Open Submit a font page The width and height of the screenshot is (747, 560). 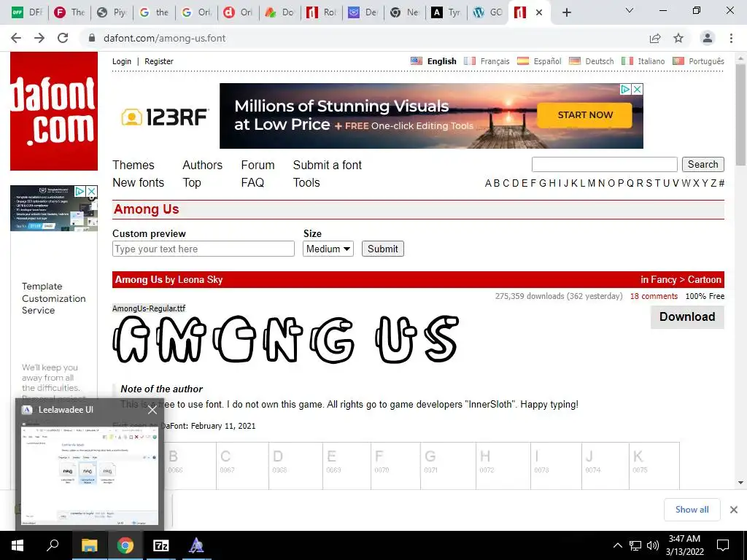[328, 165]
